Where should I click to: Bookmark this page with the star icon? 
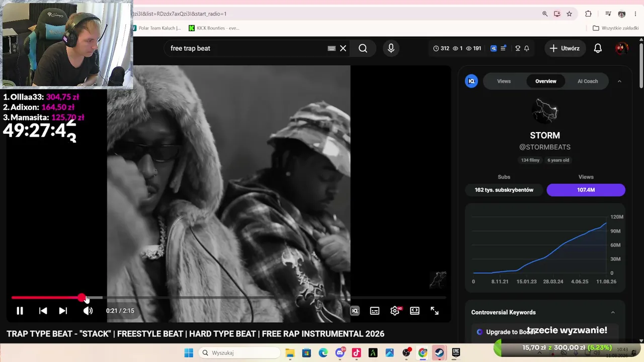(569, 14)
